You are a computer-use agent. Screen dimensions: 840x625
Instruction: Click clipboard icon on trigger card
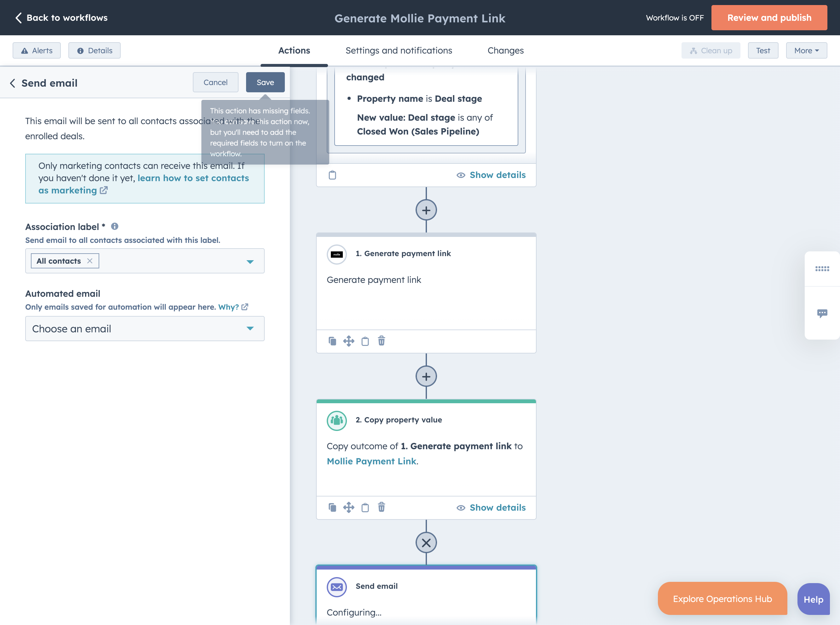click(332, 175)
